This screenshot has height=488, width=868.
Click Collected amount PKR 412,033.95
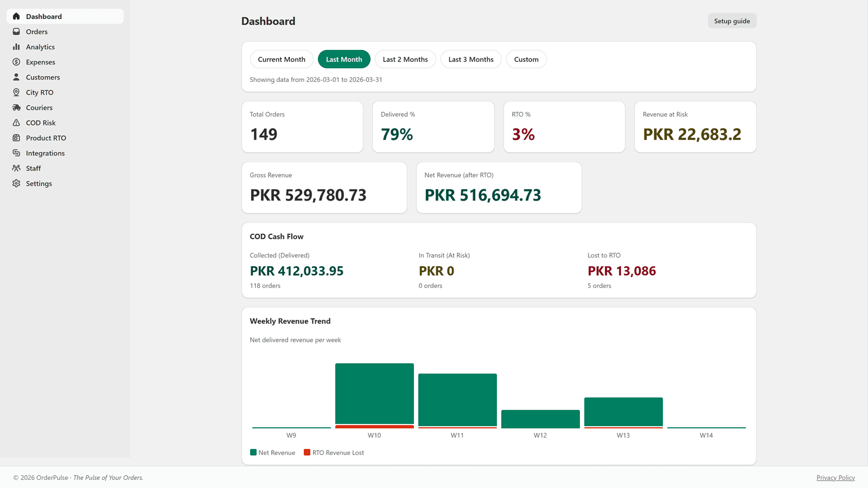[297, 271]
